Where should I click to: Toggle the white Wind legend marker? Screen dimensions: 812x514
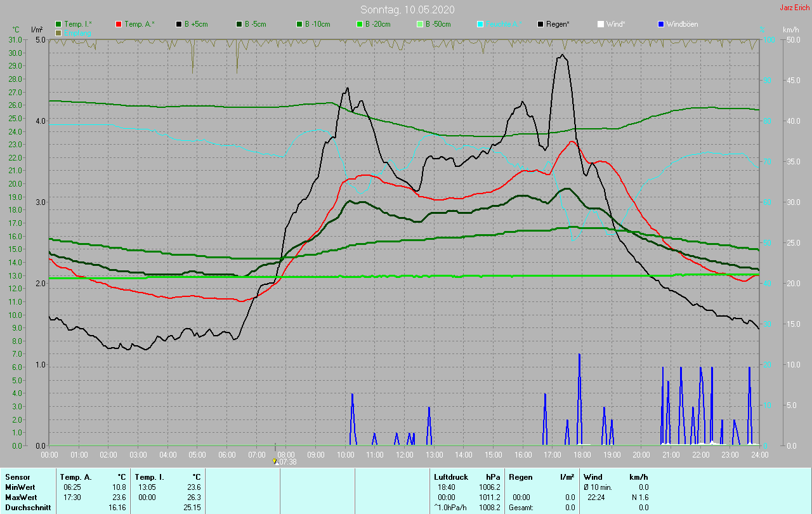601,24
